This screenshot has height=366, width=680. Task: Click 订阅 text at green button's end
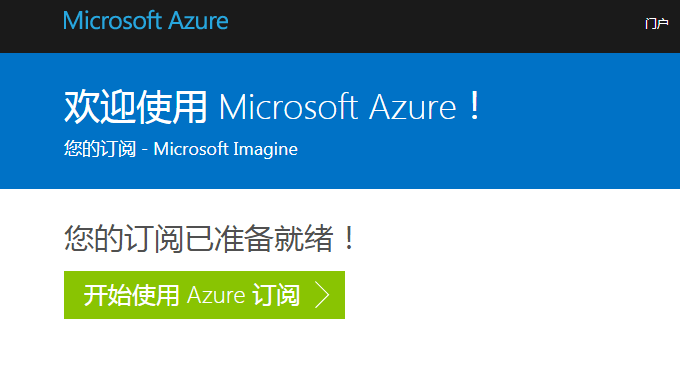[276, 295]
